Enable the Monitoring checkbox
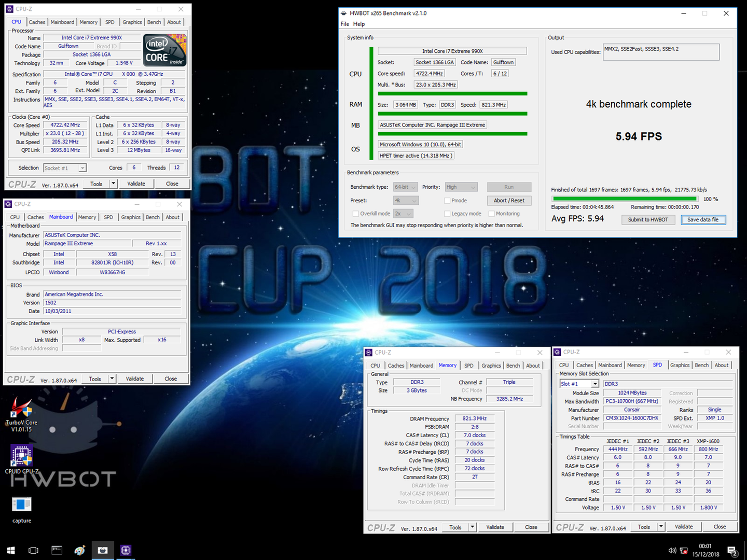747x560 pixels. point(492,214)
